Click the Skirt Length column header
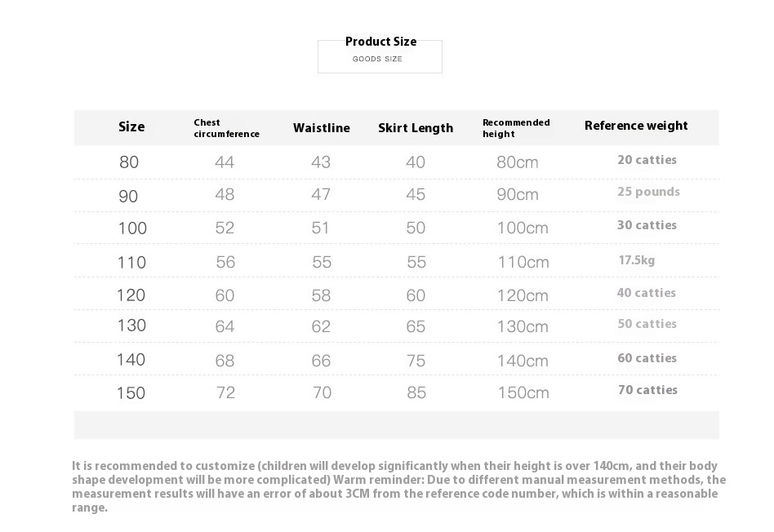774x532 pixels. (x=415, y=128)
